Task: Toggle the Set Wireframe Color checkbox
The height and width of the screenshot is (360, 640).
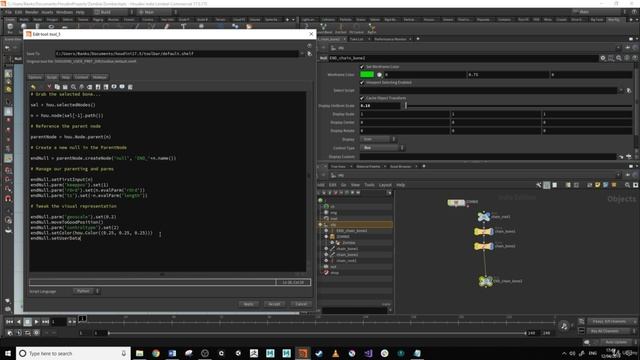Action: [362, 67]
